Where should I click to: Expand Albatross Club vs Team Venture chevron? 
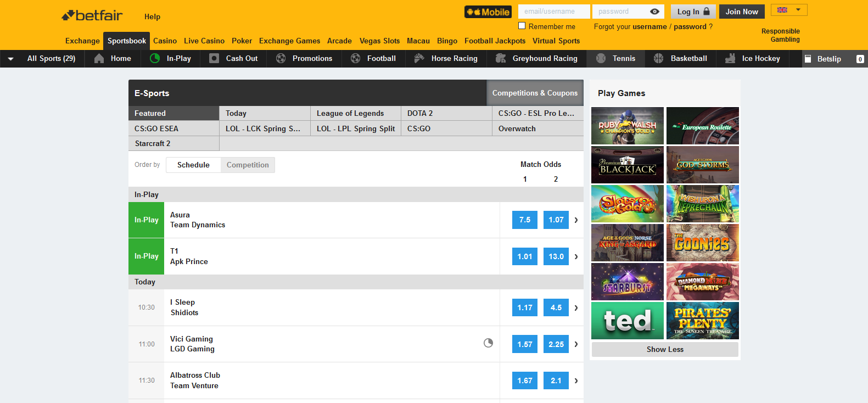576,380
